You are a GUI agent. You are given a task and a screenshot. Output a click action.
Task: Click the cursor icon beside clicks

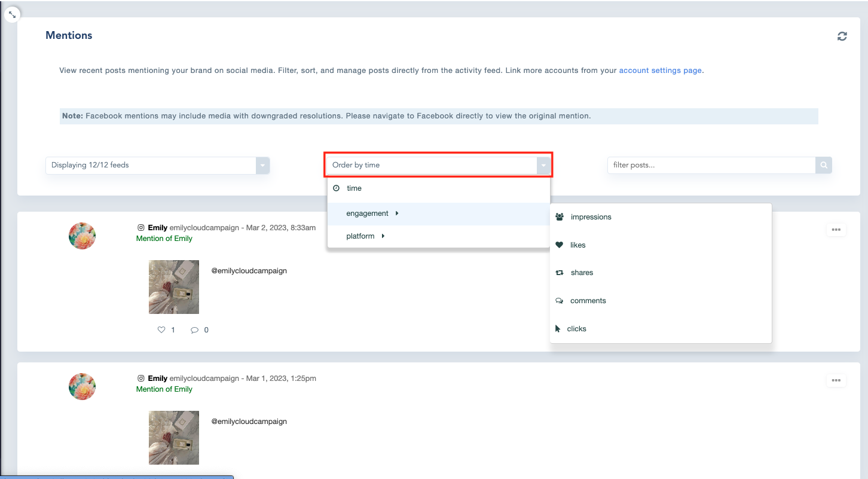[558, 329]
